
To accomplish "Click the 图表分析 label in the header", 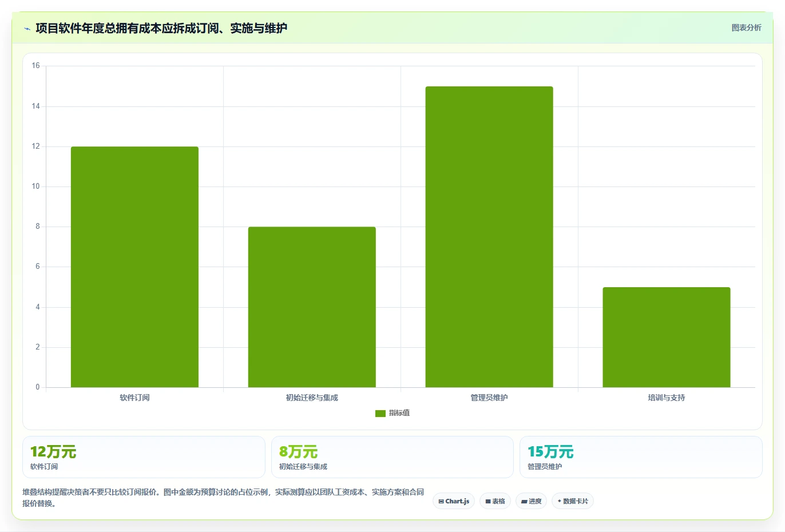I will (x=746, y=27).
